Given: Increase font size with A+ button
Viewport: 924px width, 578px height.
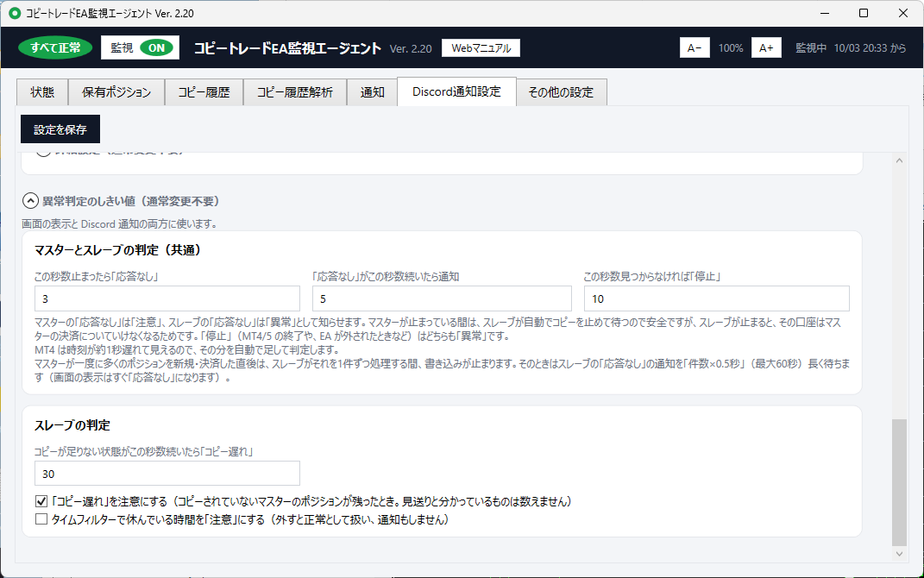Looking at the screenshot, I should (766, 47).
